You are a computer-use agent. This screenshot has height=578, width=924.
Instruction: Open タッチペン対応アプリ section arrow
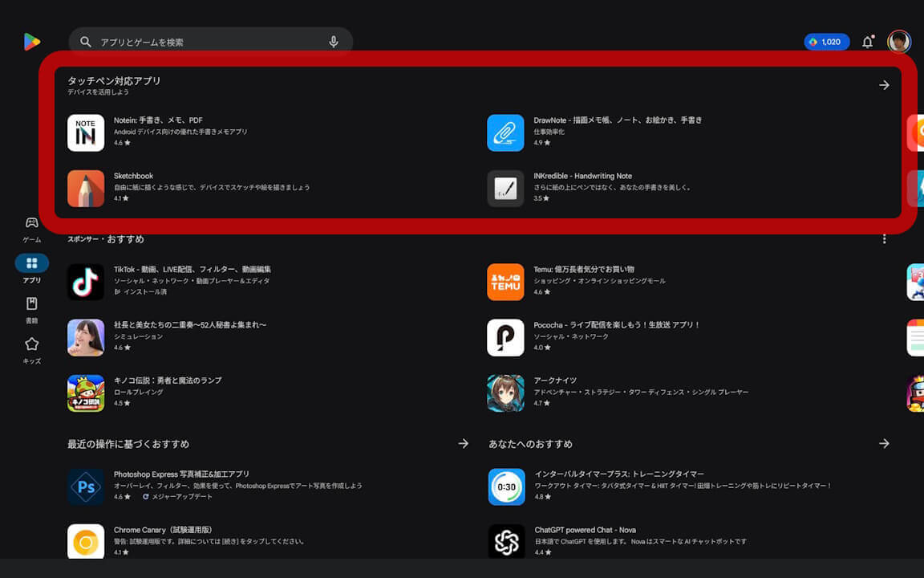[x=885, y=84]
